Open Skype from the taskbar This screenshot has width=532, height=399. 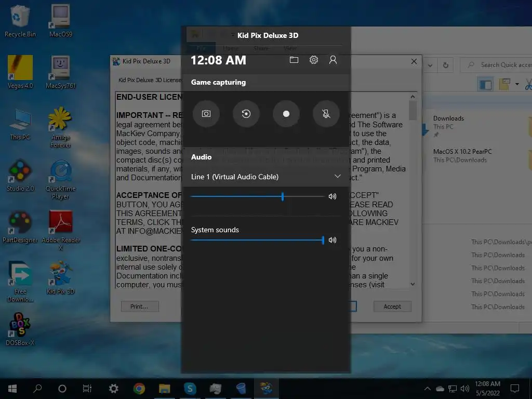point(190,389)
